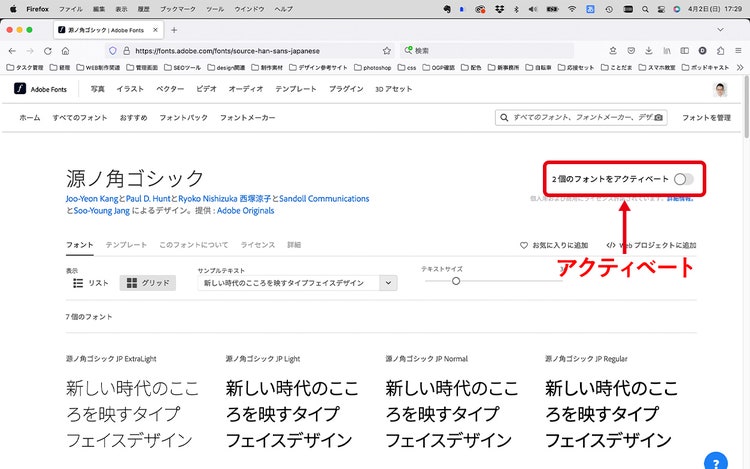Viewport: 750px width, 469px height.
Task: Click the URL address bar
Action: 249,51
